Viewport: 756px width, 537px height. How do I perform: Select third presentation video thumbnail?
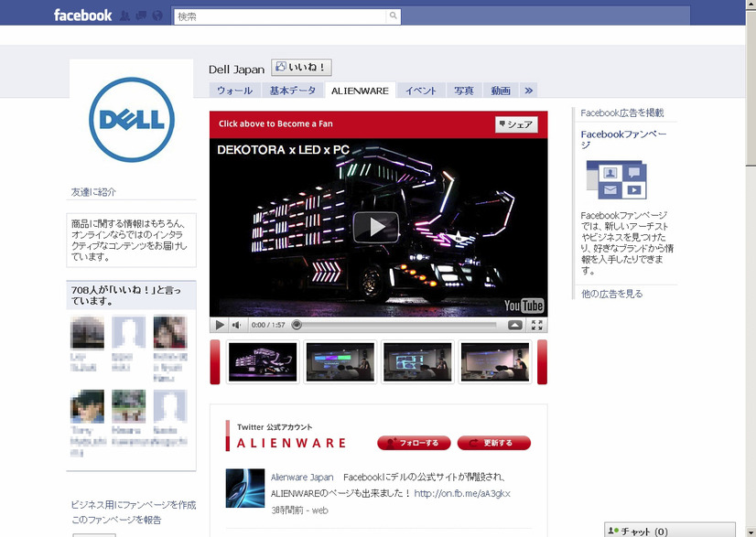click(x=417, y=362)
